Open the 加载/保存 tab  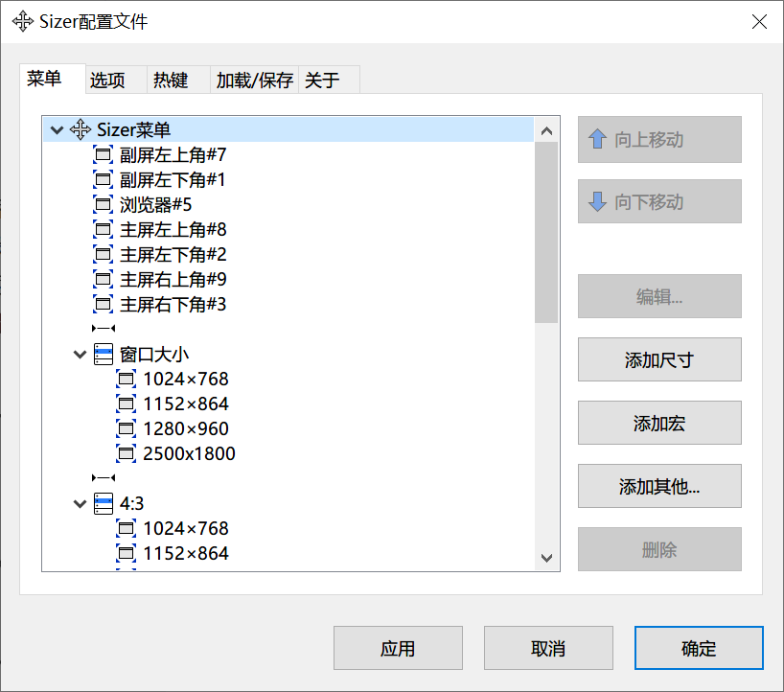point(255,80)
